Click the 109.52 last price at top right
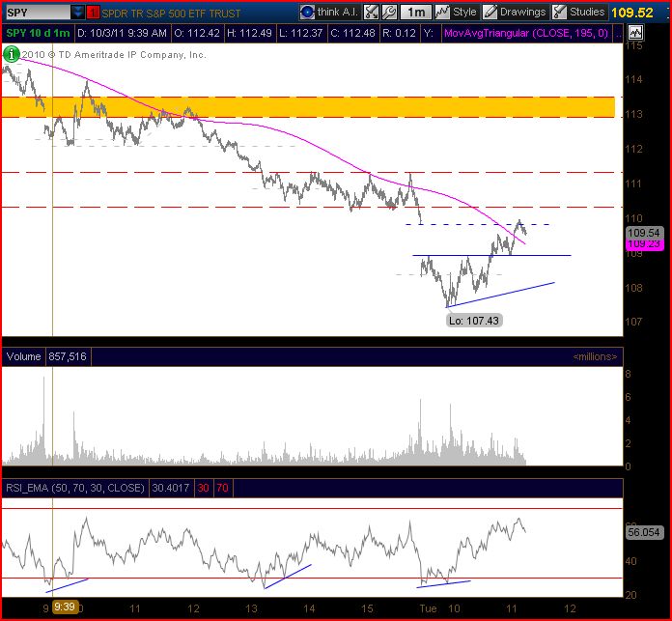672x621 pixels. point(632,13)
